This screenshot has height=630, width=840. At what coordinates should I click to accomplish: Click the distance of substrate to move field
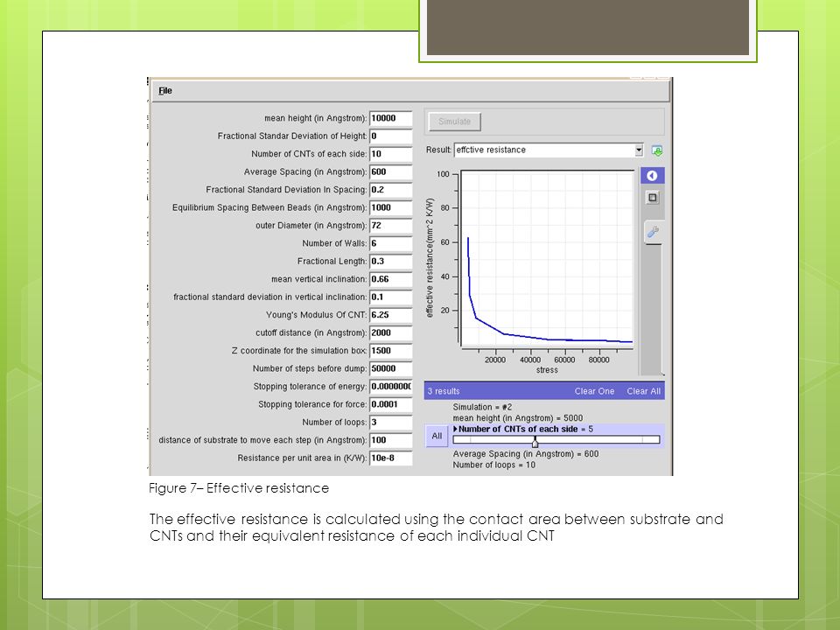(390, 440)
